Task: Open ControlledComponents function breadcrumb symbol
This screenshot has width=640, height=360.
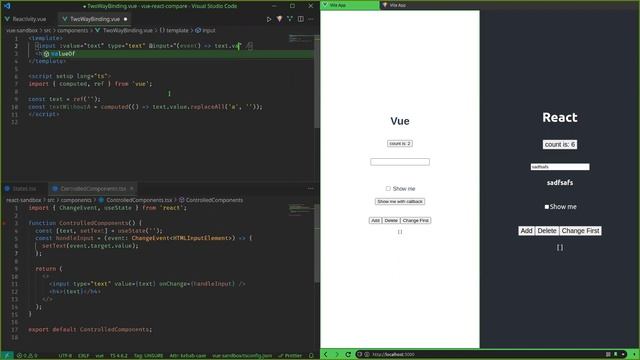Action: 211,200
